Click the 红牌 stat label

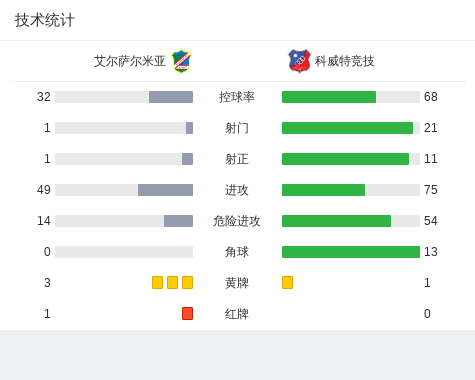pyautogui.click(x=237, y=314)
